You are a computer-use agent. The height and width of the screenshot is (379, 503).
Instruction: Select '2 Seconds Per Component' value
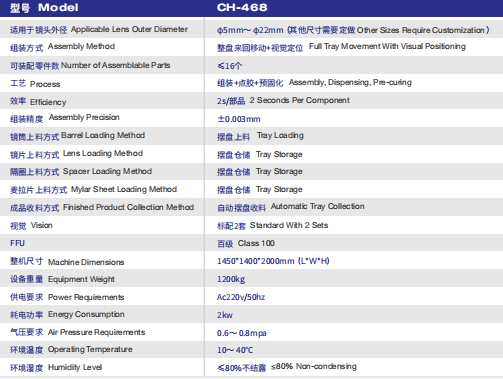300,100
